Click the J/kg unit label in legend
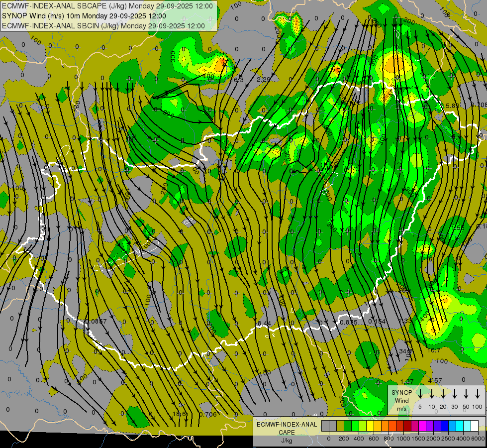The image size is (487, 448). point(287,441)
